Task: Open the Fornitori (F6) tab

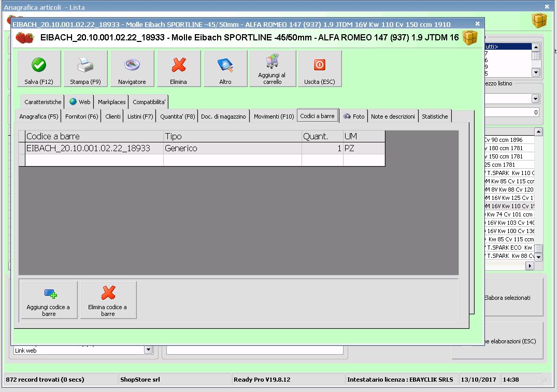Action: (81, 117)
